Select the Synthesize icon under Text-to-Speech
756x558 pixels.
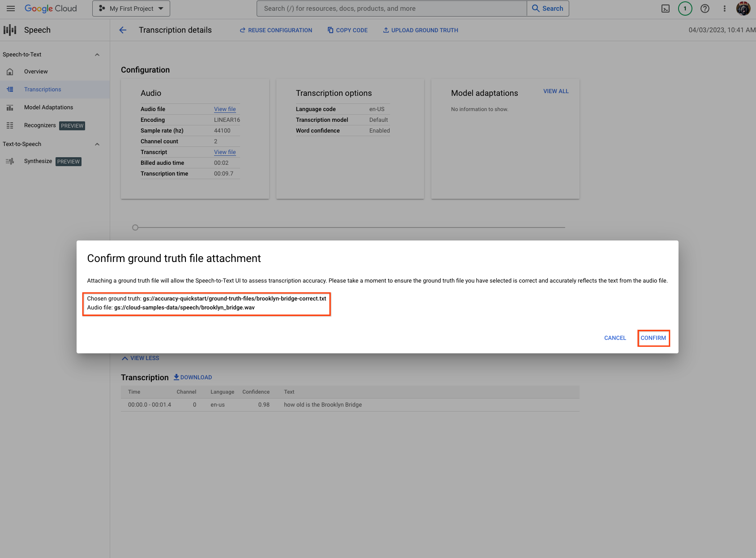click(x=10, y=161)
